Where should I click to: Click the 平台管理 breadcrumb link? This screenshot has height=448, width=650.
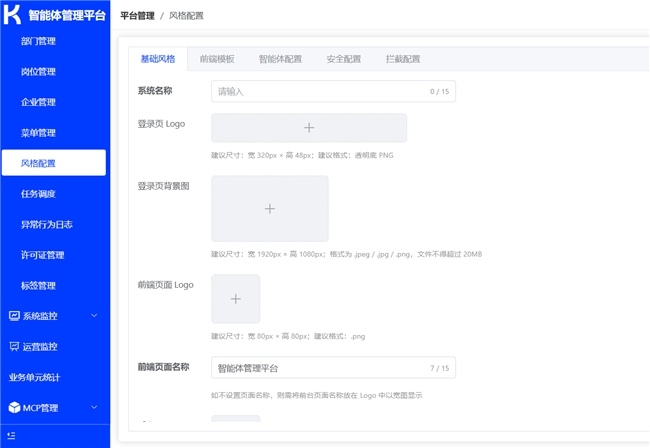pos(136,16)
